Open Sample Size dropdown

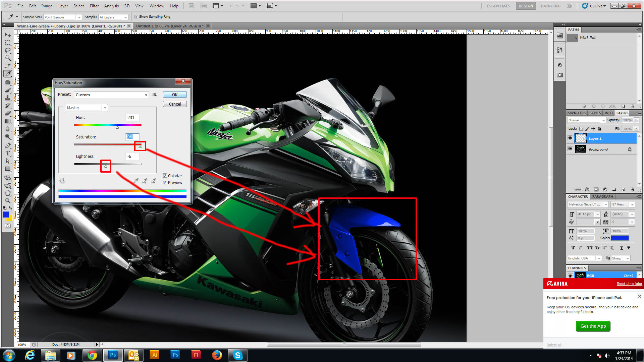[62, 17]
